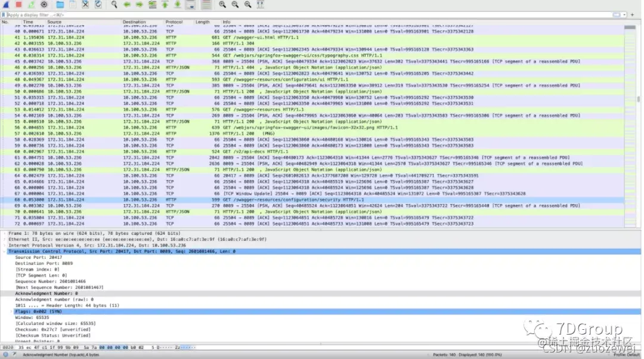Viewport: 644px width, 359px height.
Task: Select packet 42 HTTP/1.1 304
Action: [x=312, y=43]
